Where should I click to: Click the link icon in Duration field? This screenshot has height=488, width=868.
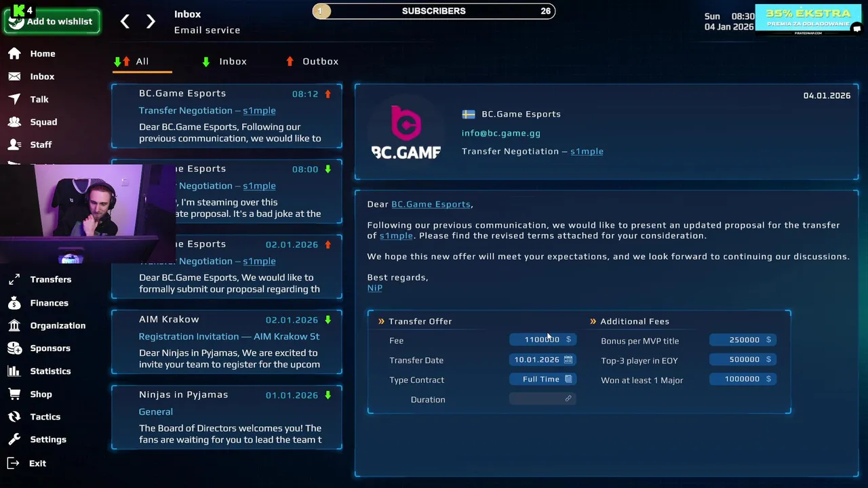tap(568, 399)
